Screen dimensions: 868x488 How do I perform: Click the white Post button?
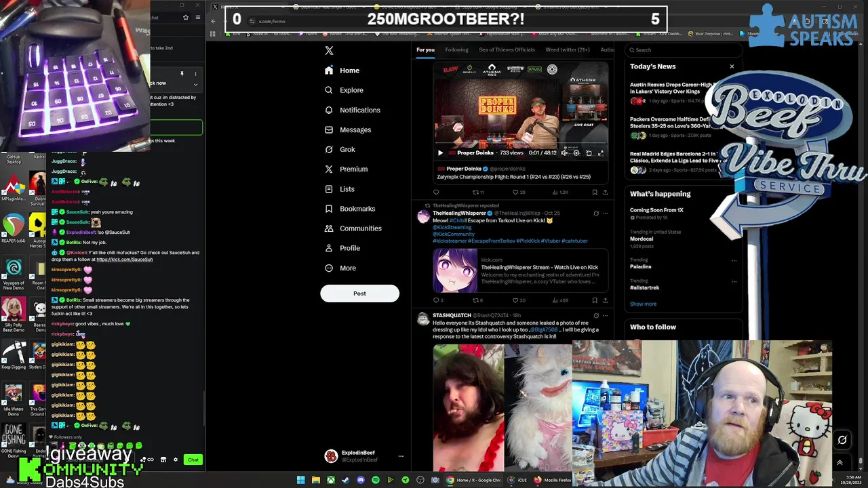359,293
